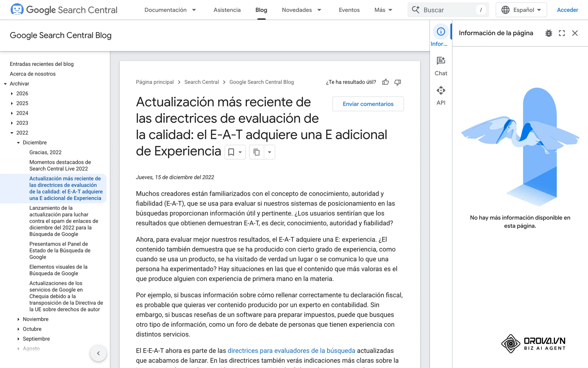The height and width of the screenshot is (368, 588).
Task: Open the API panel icon
Action: coord(441,91)
